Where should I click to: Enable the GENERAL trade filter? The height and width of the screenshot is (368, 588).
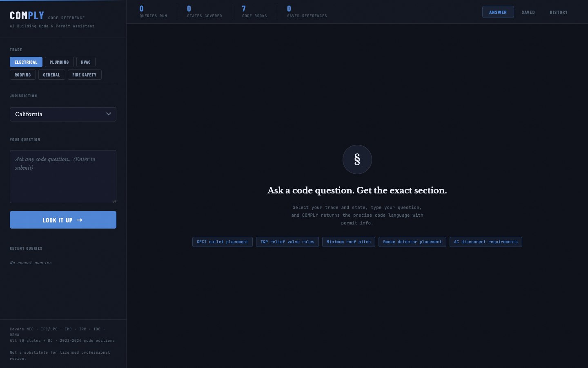(51, 75)
